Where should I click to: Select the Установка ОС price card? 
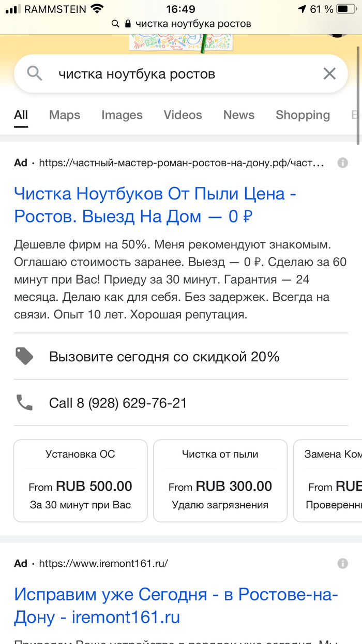(x=80, y=480)
